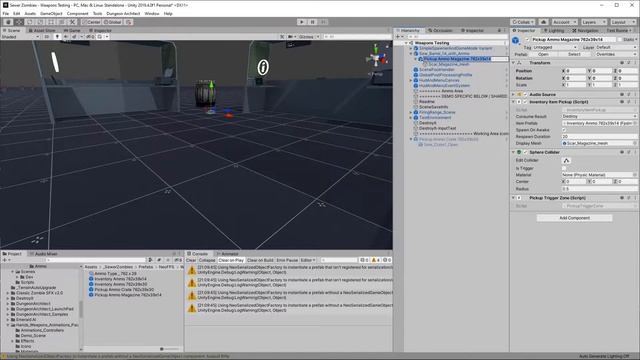This screenshot has height=360, width=640.
Task: Toggle scene lighting bulb icon
Action: (57, 37)
